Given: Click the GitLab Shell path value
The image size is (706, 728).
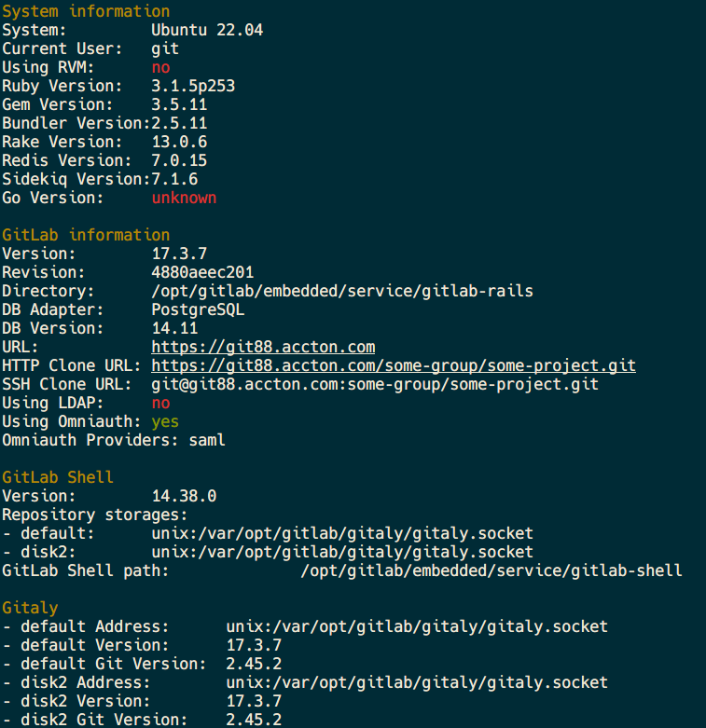Looking at the screenshot, I should pos(491,570).
